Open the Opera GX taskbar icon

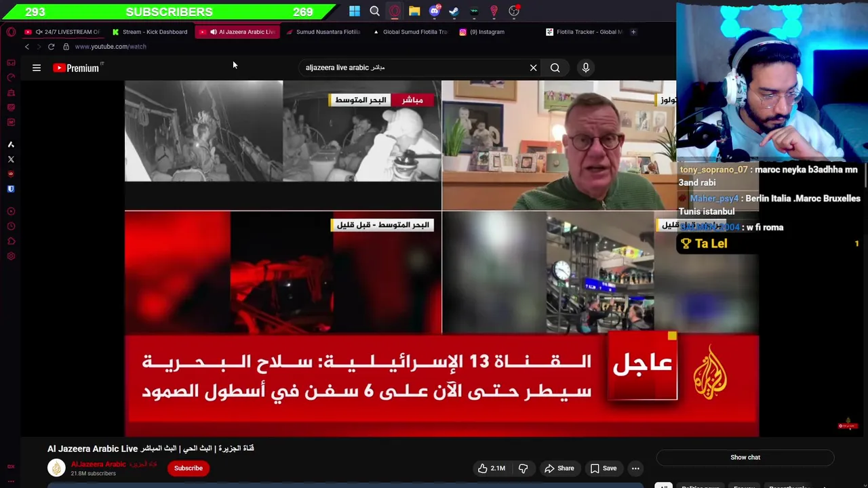pos(395,11)
